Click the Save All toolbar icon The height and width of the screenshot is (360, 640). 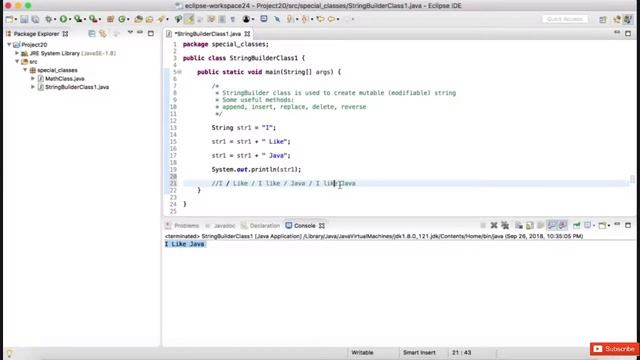coord(36,19)
